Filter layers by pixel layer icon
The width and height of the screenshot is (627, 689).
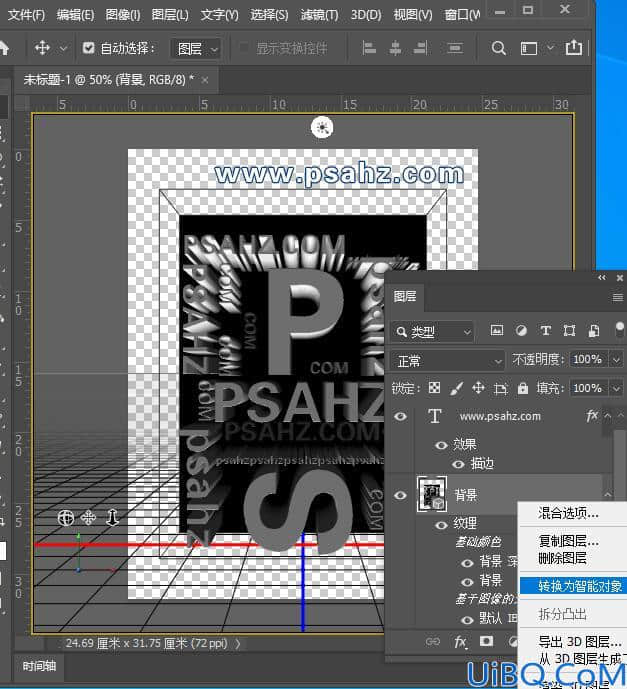pyautogui.click(x=497, y=330)
